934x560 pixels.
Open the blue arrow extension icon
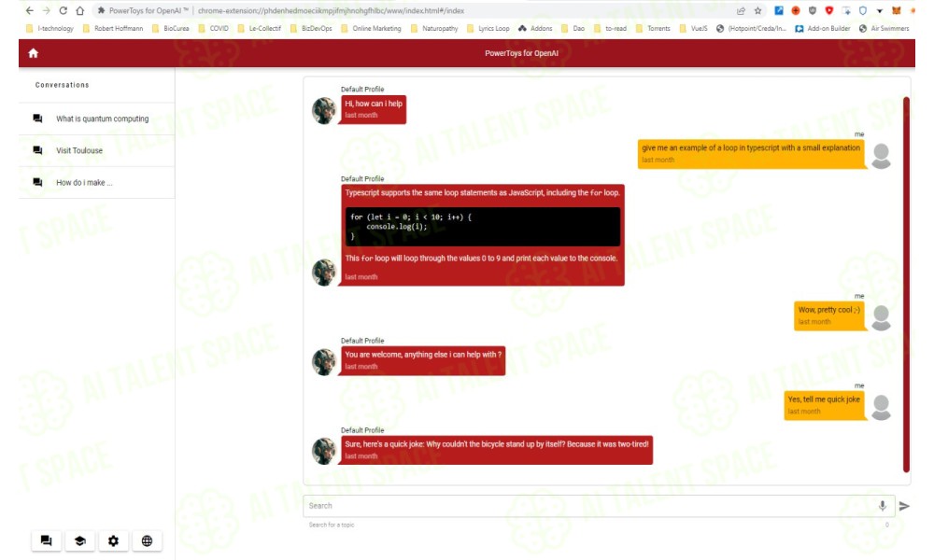click(x=779, y=10)
